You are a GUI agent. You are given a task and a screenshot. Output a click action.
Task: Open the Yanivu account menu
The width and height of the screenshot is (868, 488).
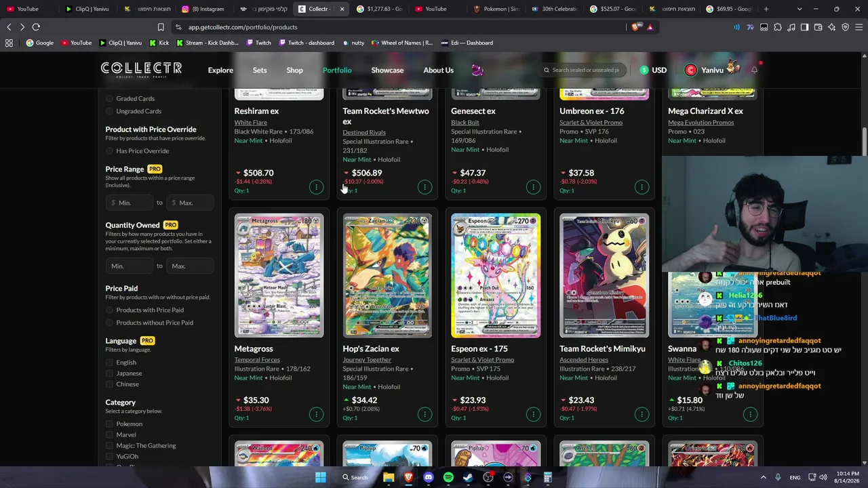711,70
